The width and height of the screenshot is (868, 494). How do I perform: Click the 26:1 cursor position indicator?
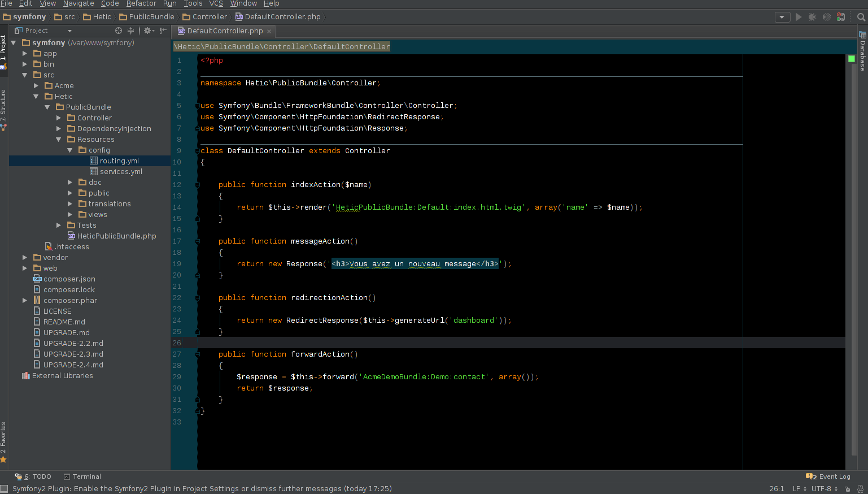click(x=777, y=488)
